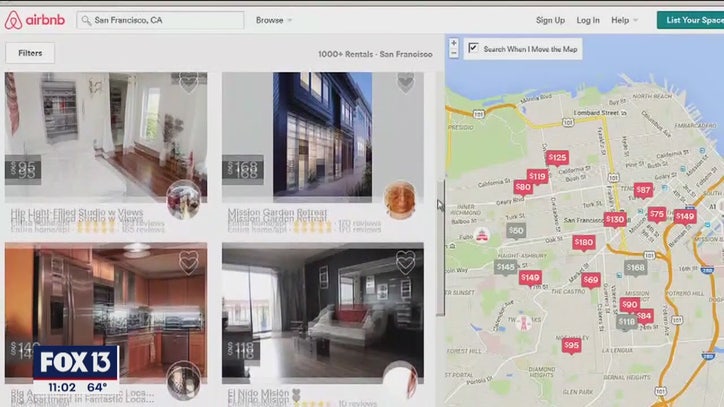Select the $69 map price marker
Screen dimensions: 724x407
pyautogui.click(x=591, y=280)
